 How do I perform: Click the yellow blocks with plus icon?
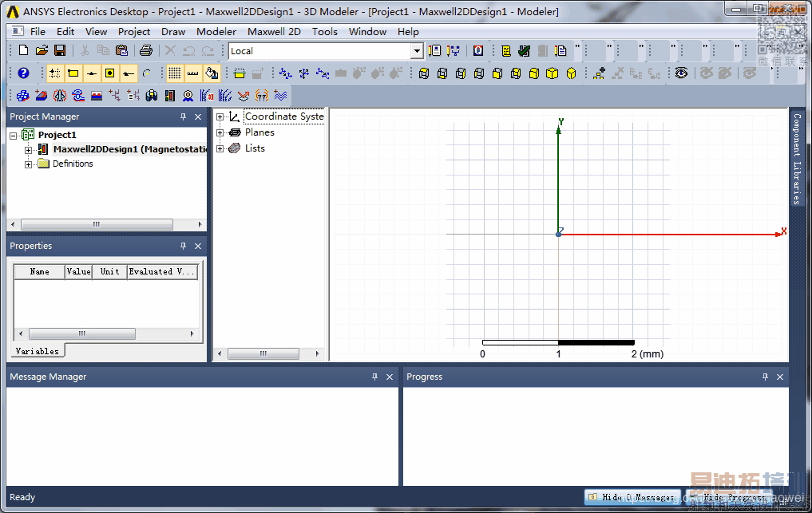599,73
